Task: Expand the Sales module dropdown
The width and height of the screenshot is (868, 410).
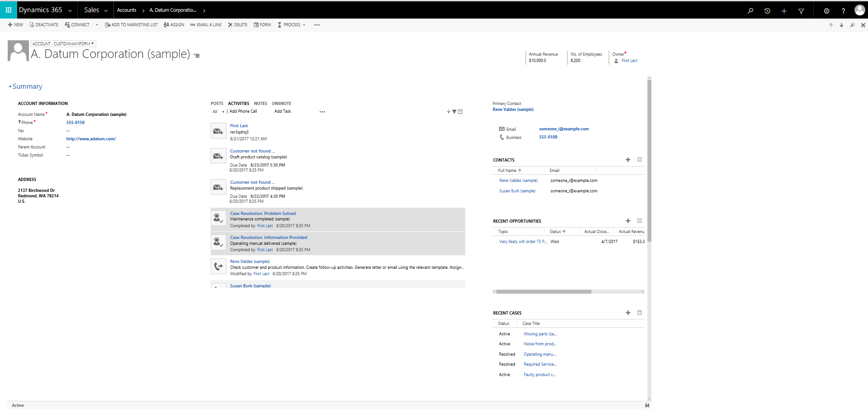Action: 96,10
